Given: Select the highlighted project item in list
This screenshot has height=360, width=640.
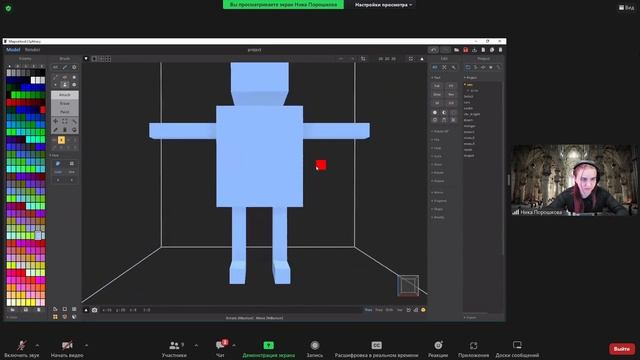Looking at the screenshot, I should pos(469,84).
